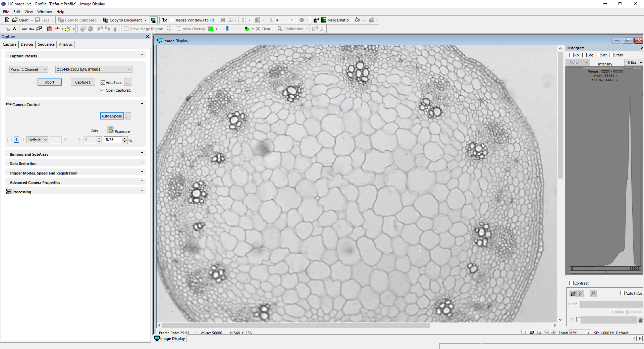Image resolution: width=644 pixels, height=349 pixels.
Task: Click the live display monitor icon
Action: click(x=154, y=20)
